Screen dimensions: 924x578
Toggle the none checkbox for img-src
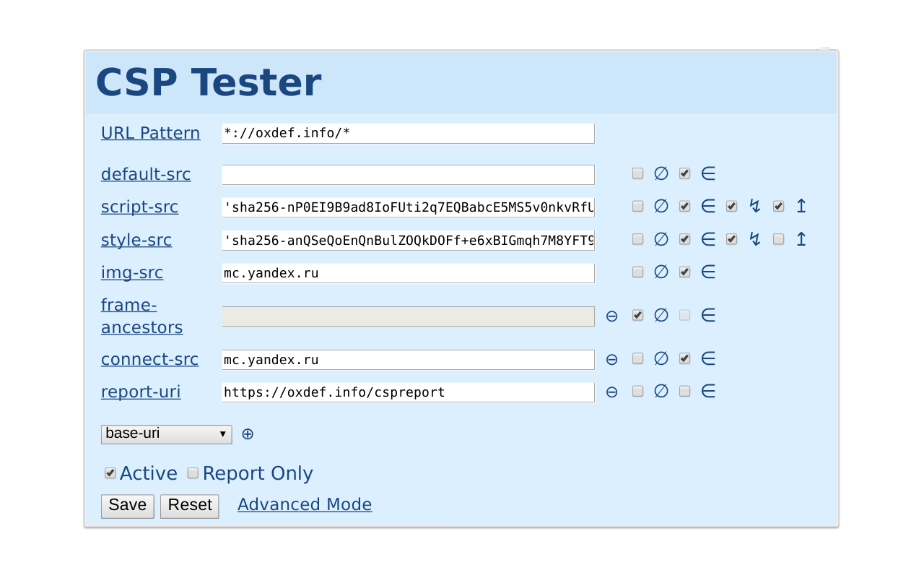[637, 272]
